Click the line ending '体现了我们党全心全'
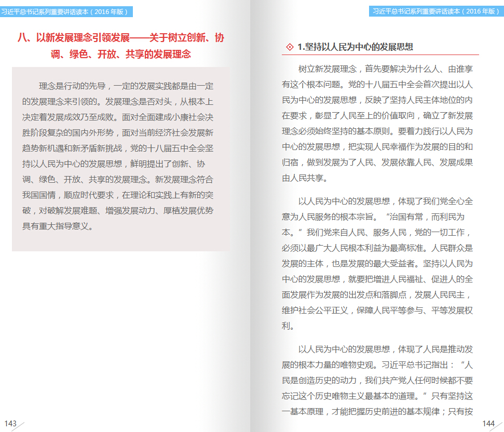The width and height of the screenshot is (504, 432). click(385, 201)
